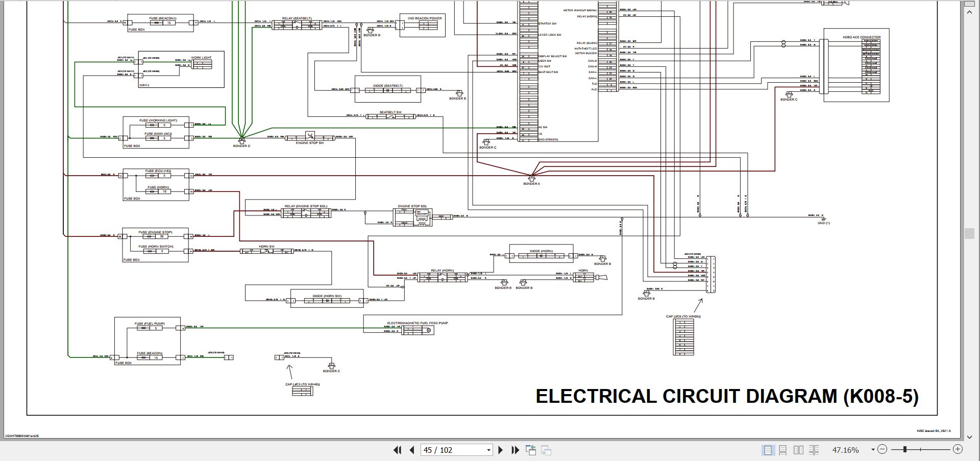
Task: Go to the next page
Action: [x=501, y=450]
